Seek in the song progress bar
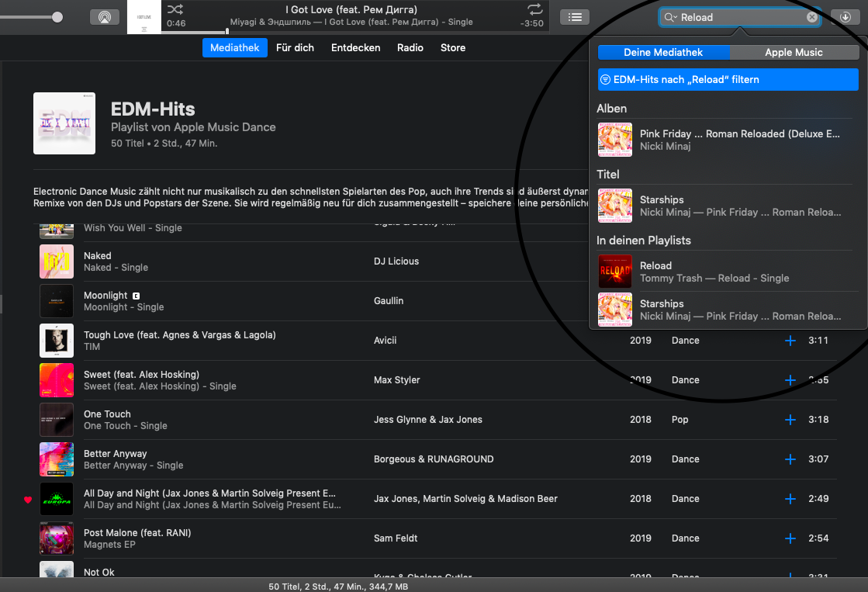 click(x=354, y=32)
